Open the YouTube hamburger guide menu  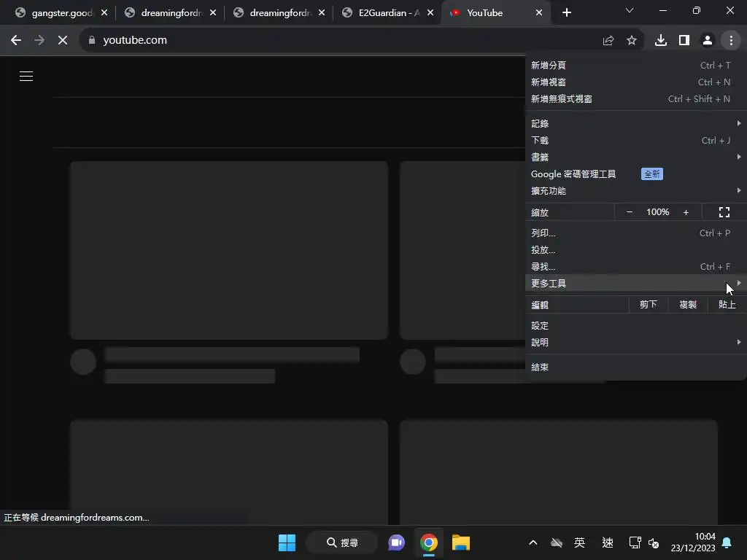26,76
